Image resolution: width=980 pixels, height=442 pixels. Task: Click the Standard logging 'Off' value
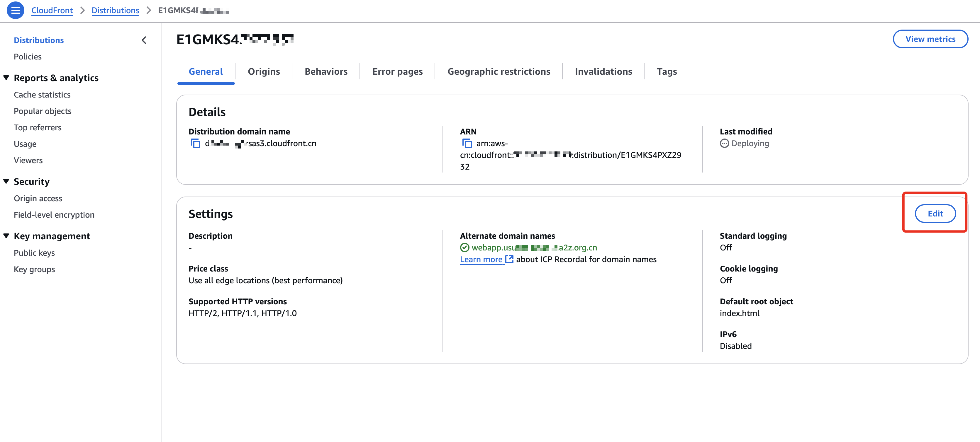click(726, 248)
